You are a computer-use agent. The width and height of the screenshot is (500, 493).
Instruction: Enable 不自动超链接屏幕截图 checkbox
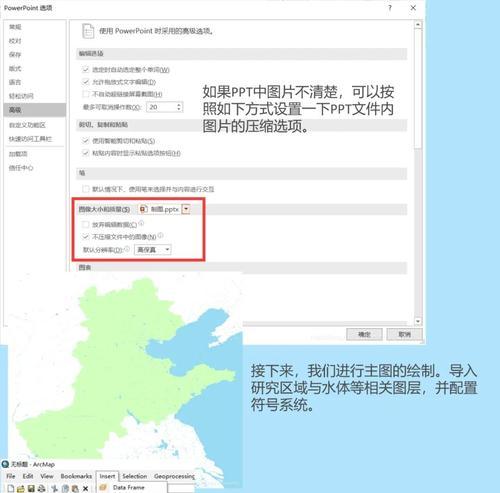pos(86,94)
